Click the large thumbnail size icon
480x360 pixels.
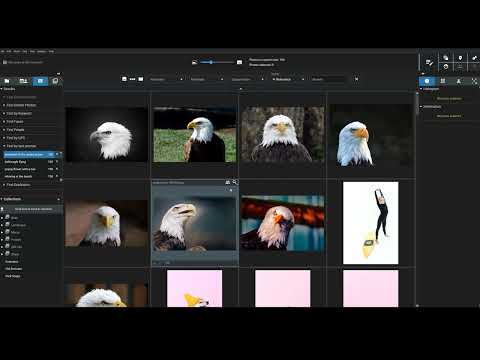tap(239, 62)
